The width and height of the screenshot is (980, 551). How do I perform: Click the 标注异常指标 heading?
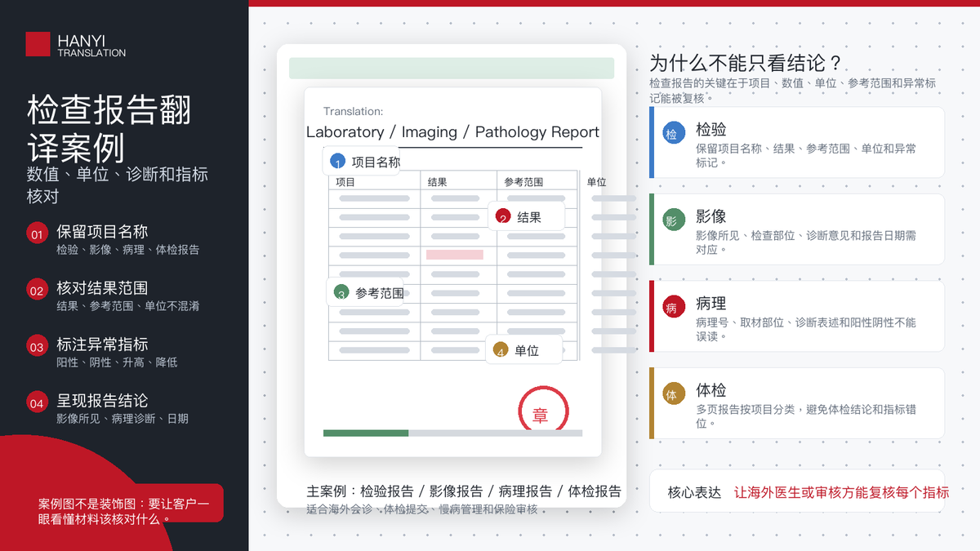[102, 344]
